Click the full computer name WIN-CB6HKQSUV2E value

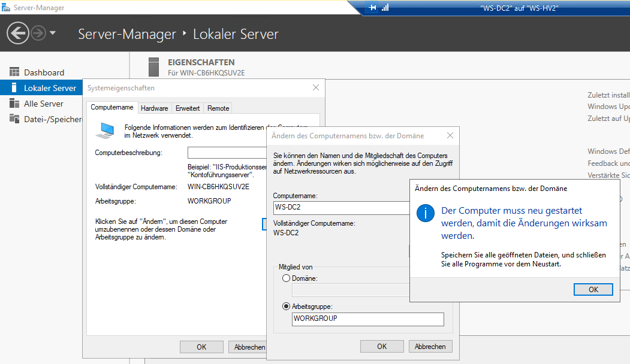[x=218, y=187]
